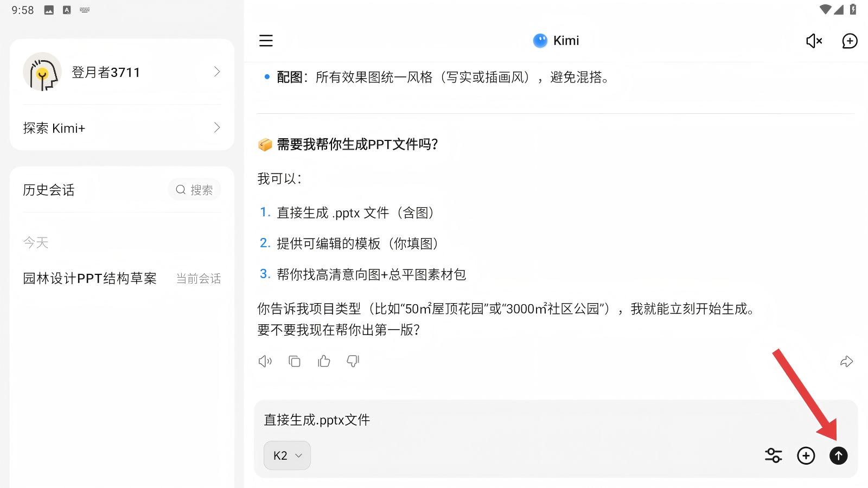Viewport: 868px width, 488px height.
Task: Search the conversation history with 搜索
Action: pyautogui.click(x=194, y=190)
